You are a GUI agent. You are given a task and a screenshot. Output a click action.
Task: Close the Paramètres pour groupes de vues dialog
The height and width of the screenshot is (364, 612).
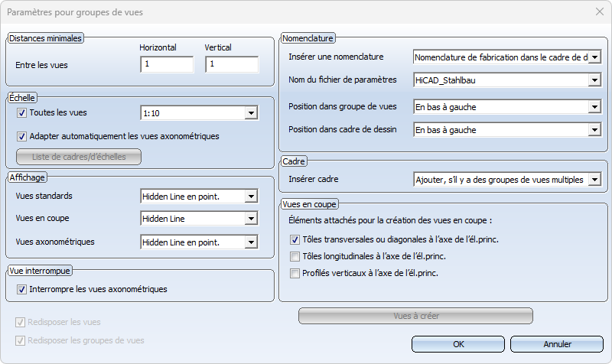[598, 11]
